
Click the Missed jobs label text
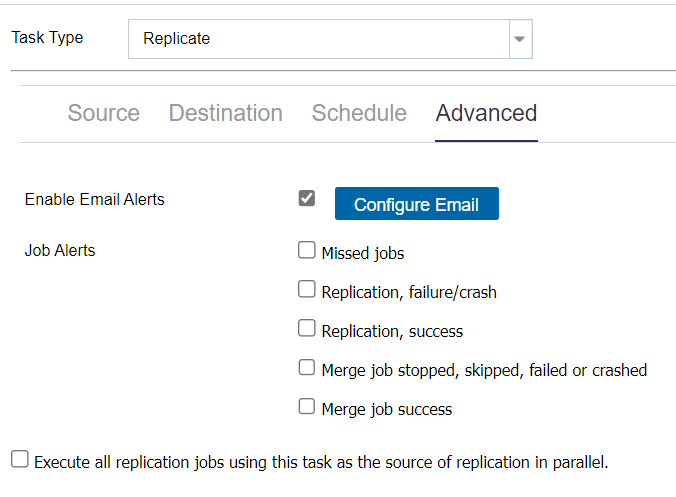pyautogui.click(x=363, y=253)
